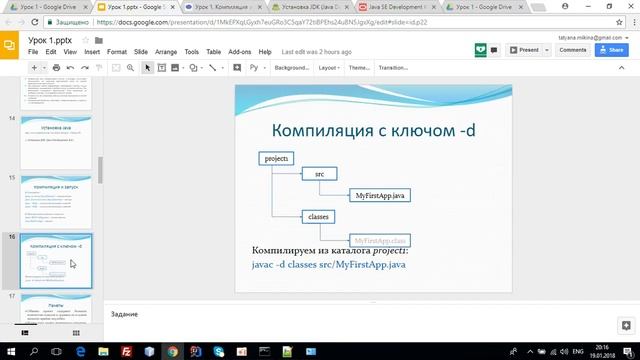Click the slide title 'Компиляция с ключом -d'
Screen dimensions: 640x360
[x=373, y=130]
